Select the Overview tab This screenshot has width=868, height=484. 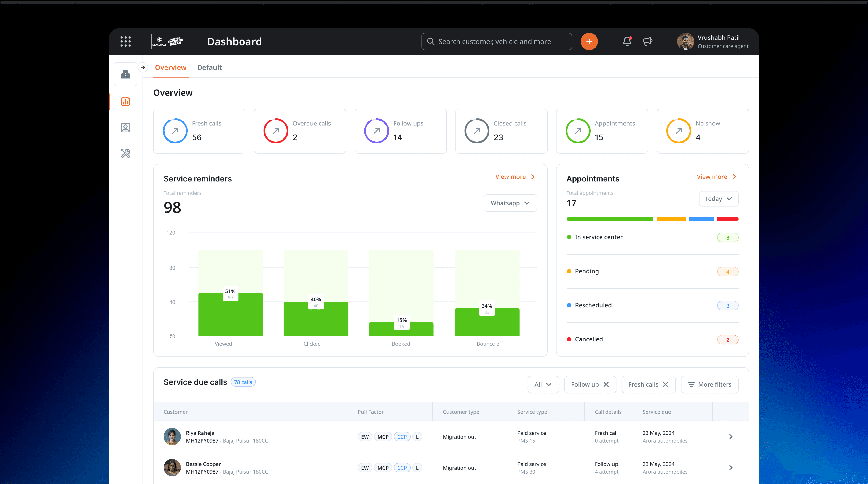click(170, 67)
